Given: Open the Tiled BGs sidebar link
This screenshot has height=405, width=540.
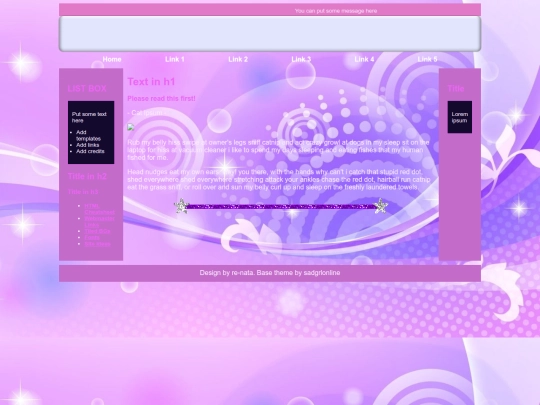Looking at the screenshot, I should point(97,231).
